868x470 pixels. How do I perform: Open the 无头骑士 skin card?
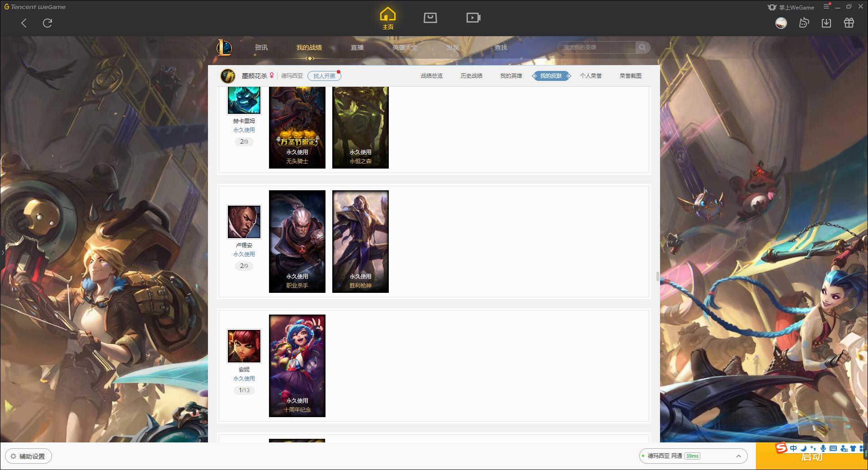297,127
